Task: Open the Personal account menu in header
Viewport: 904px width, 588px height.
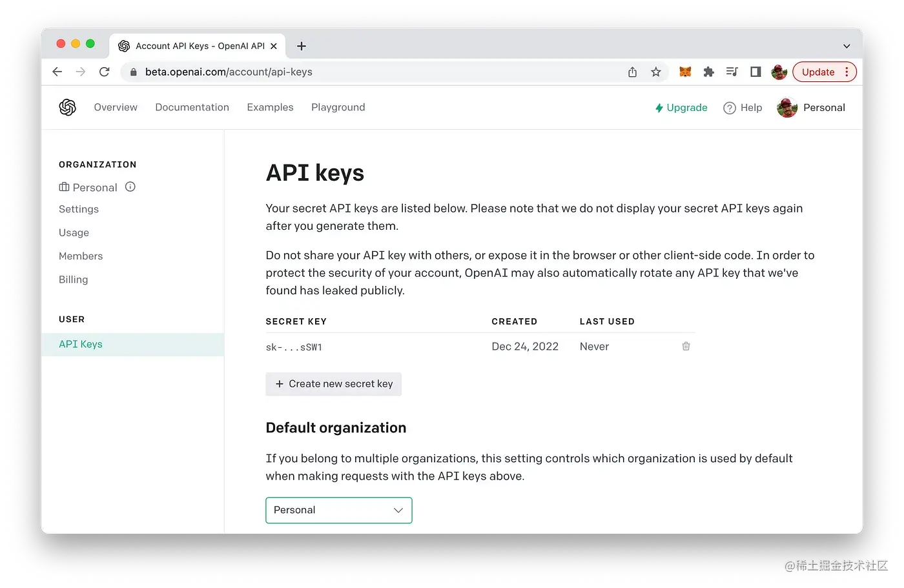Action: pos(811,108)
